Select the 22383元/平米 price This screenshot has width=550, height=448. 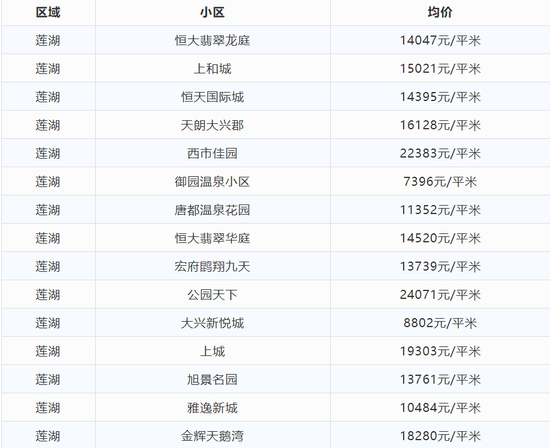click(x=440, y=153)
